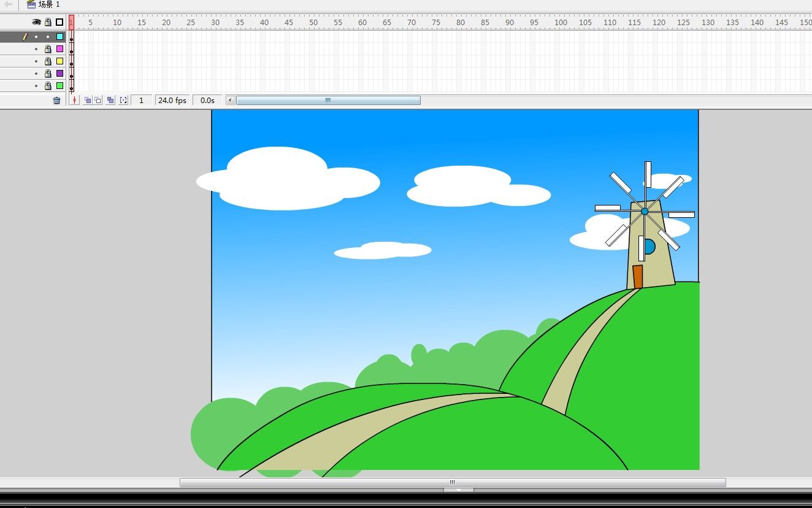Click frame 100 on the timeline ruler
This screenshot has height=508, width=812.
coord(561,23)
